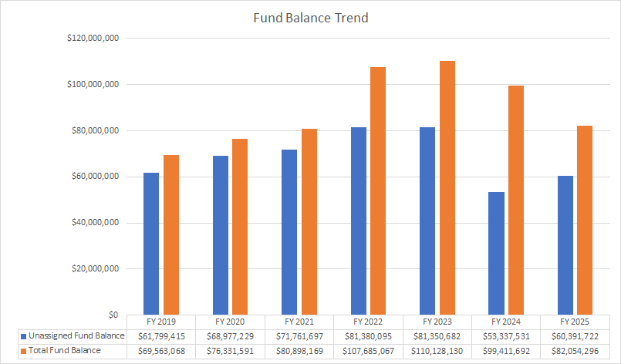Select the orange FY 2020 bar
Screen dimensions: 621x364
(x=240, y=227)
